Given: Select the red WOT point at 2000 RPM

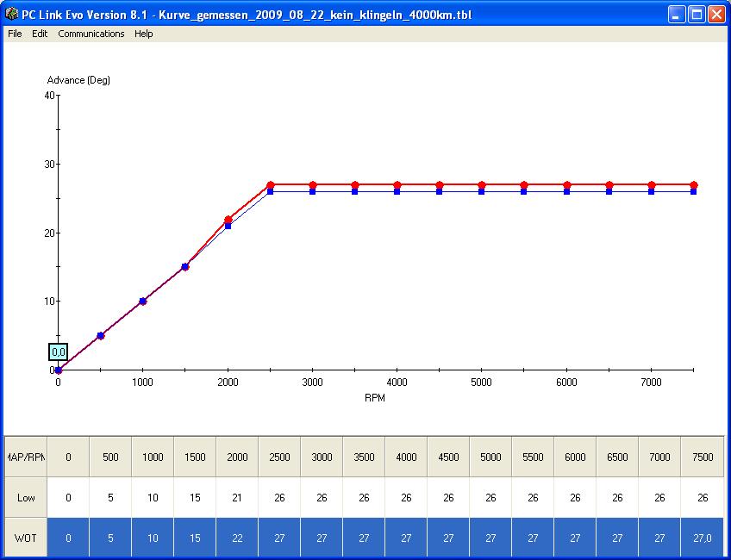Looking at the screenshot, I should (228, 219).
